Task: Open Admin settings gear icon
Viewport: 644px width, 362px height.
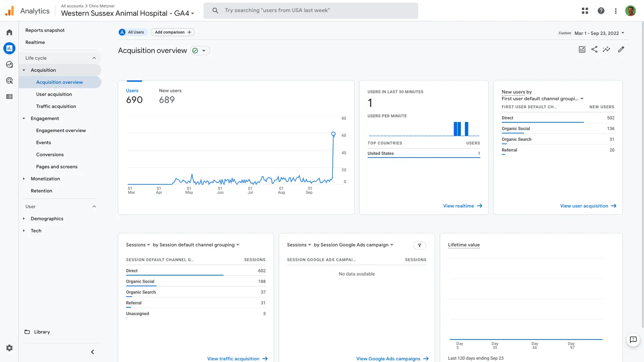Action: (x=9, y=348)
